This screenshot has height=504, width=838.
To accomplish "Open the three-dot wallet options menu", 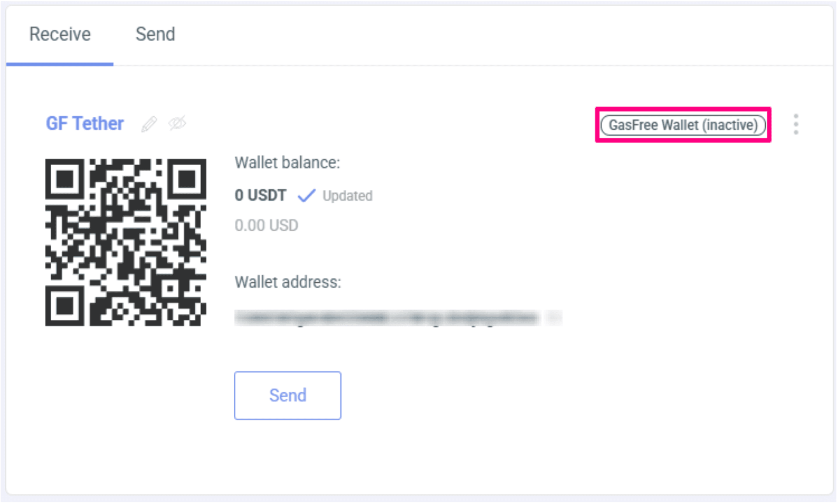I will (x=796, y=124).
